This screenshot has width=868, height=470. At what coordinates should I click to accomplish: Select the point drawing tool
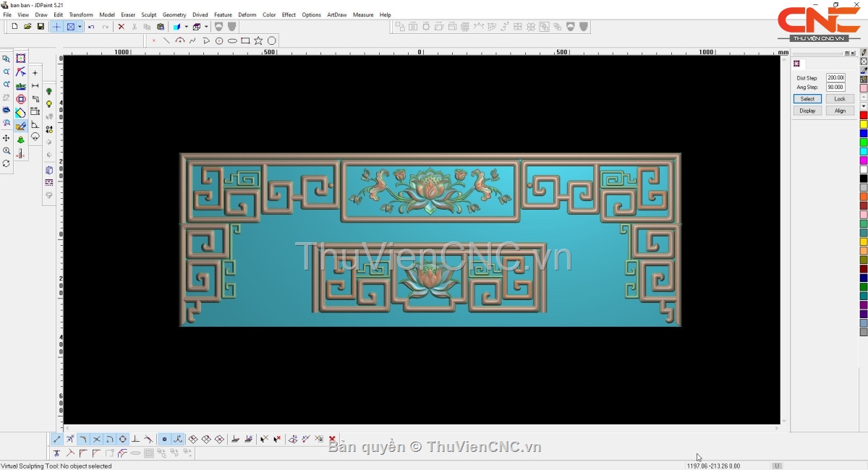point(153,41)
